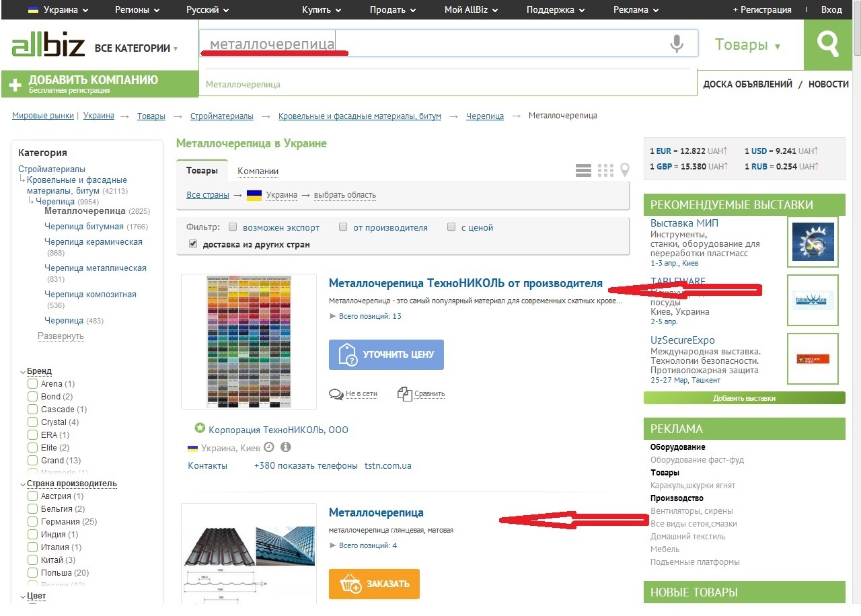Pick the Металлочерепица search suggestion

243,84
